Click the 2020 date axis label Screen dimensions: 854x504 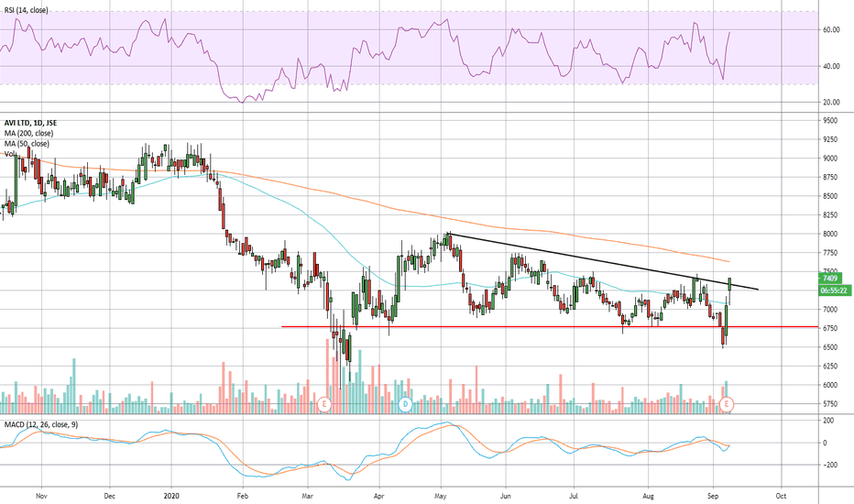click(171, 497)
